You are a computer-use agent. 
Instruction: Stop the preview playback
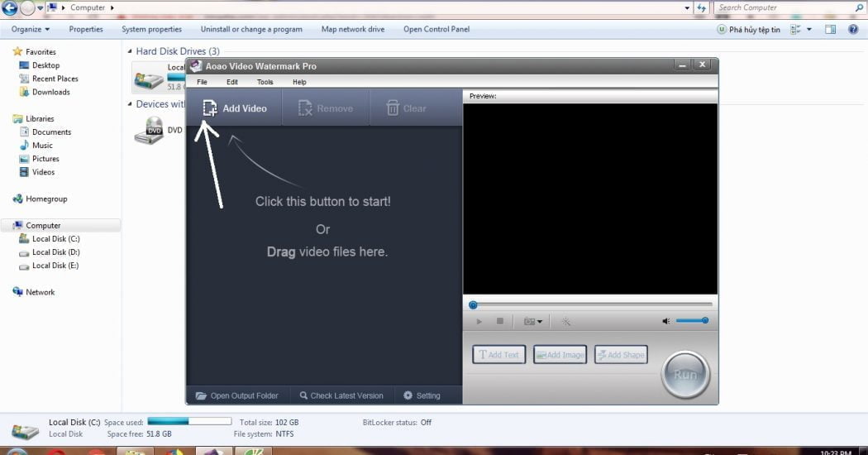(x=500, y=321)
